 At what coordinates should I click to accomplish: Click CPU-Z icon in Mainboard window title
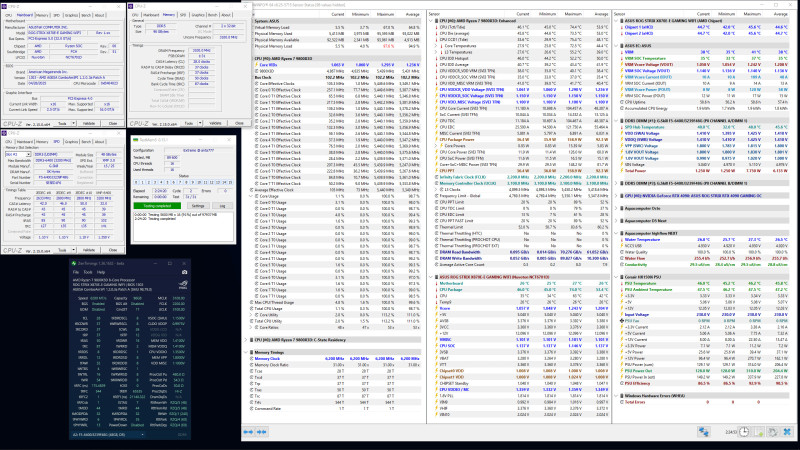pyautogui.click(x=3, y=6)
